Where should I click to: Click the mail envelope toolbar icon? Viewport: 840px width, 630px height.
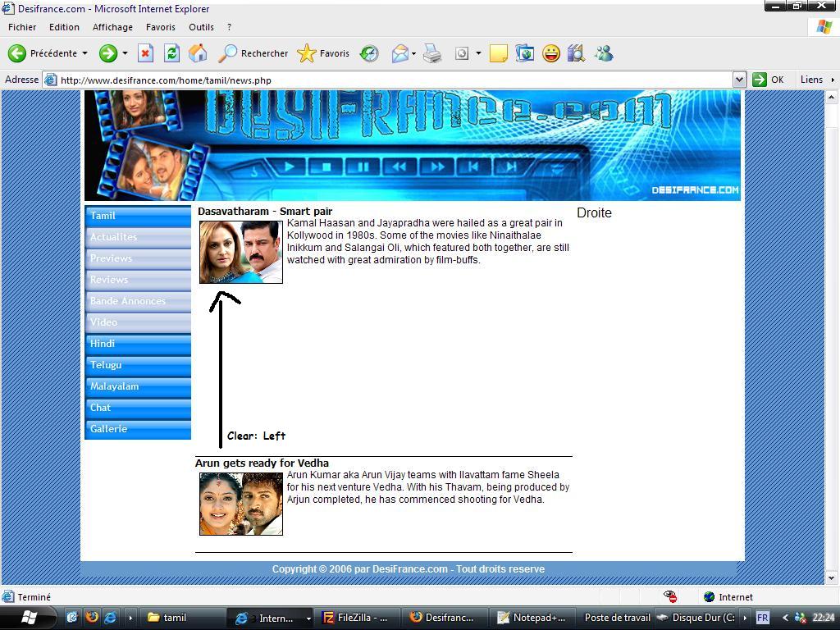coord(399,53)
